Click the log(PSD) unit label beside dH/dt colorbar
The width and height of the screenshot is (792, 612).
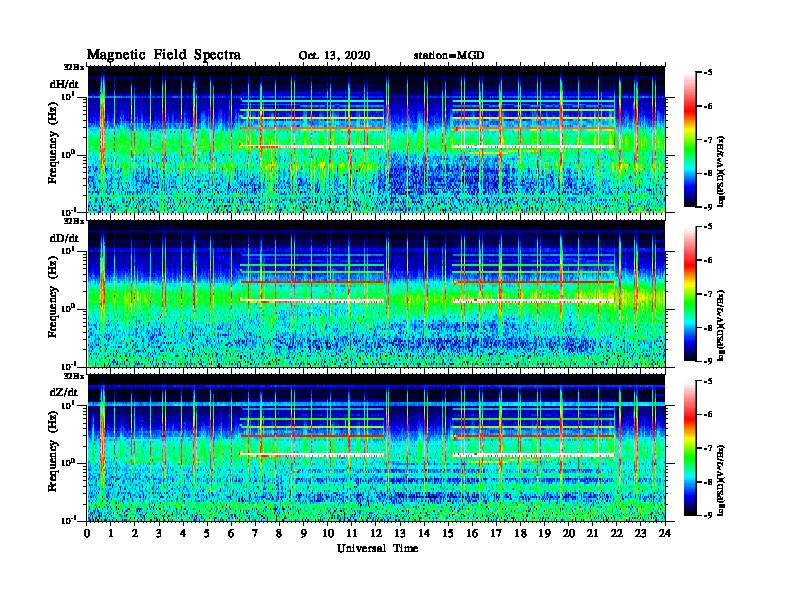click(722, 172)
